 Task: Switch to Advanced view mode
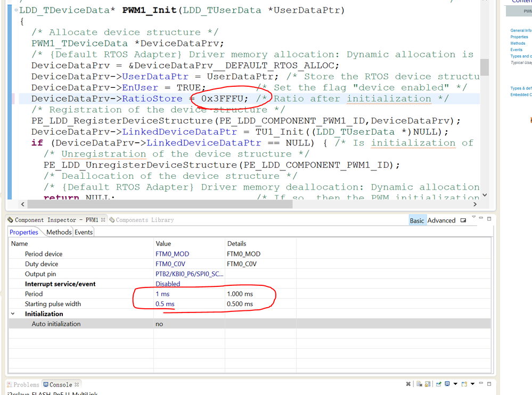point(441,220)
